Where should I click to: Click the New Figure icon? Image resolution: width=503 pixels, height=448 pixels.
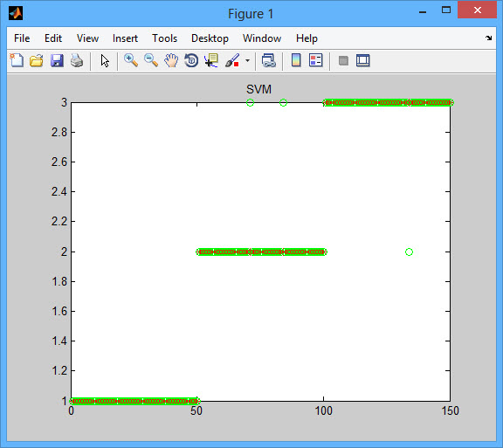tap(17, 60)
